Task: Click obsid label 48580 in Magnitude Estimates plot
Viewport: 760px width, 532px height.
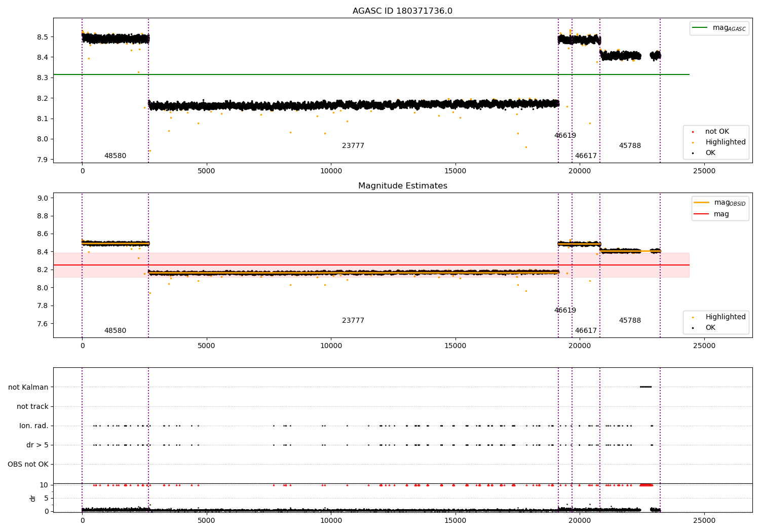Action: [115, 331]
